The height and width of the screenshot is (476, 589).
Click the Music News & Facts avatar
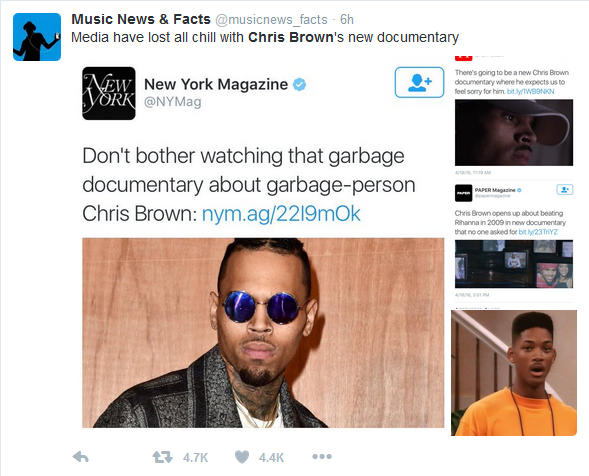37,37
